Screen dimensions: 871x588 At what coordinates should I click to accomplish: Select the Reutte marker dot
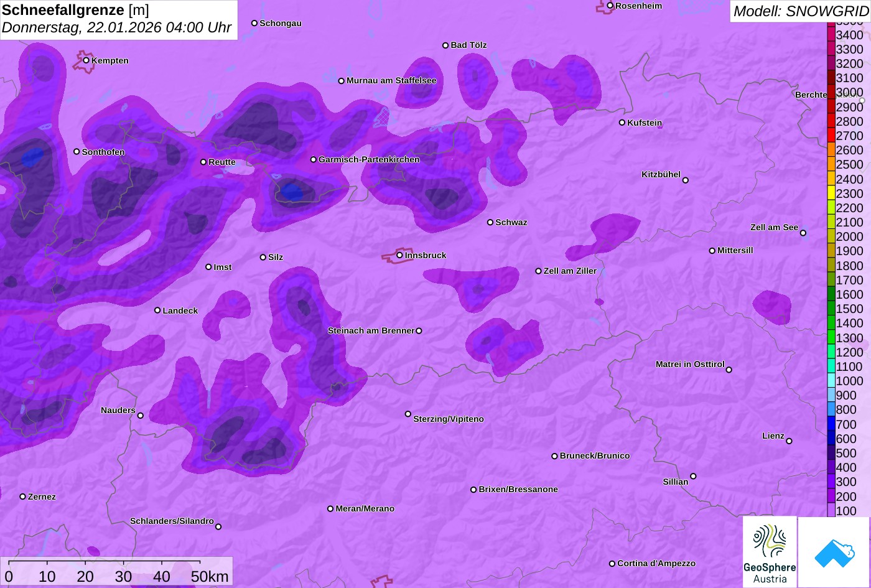(203, 162)
